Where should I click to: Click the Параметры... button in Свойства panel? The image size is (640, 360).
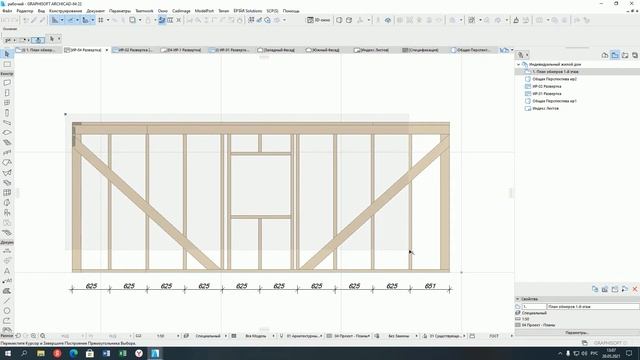[x=577, y=333]
